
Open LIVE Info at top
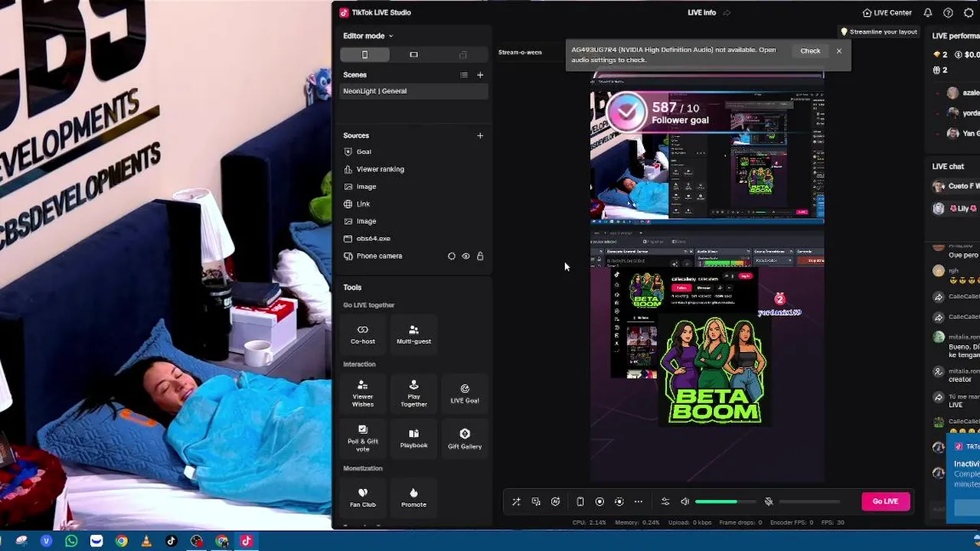(701, 12)
